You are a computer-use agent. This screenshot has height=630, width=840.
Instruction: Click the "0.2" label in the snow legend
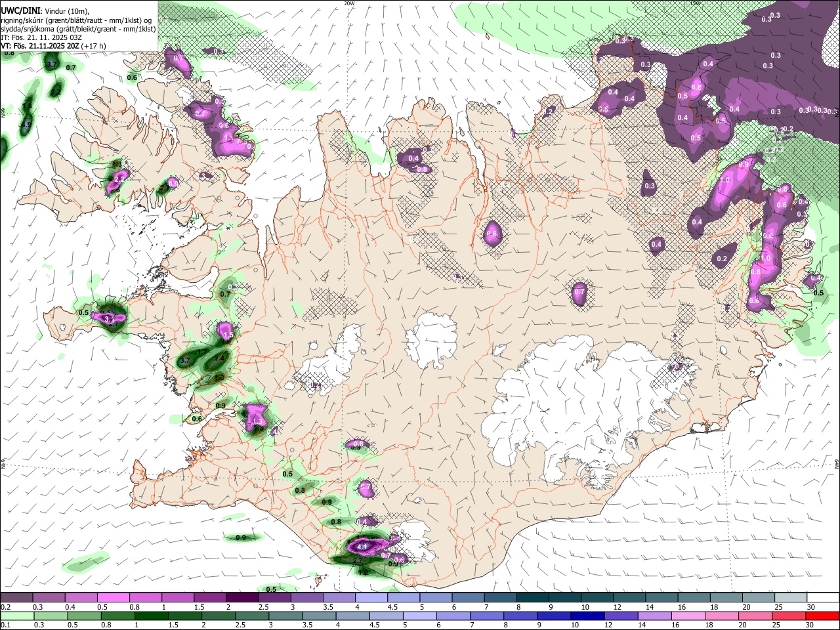(6, 607)
